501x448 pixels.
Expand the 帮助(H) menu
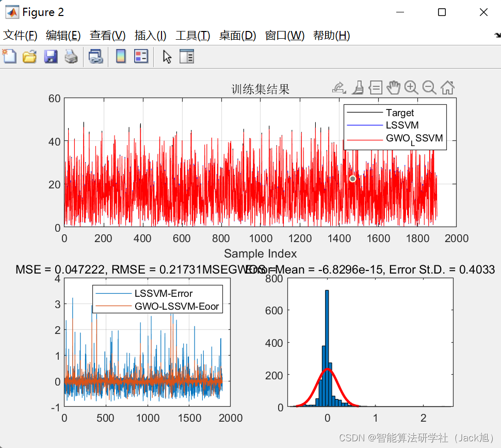331,36
